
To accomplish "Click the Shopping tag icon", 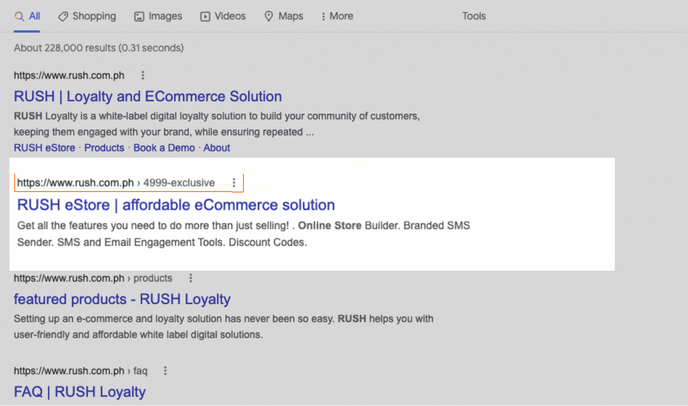I will (x=63, y=17).
